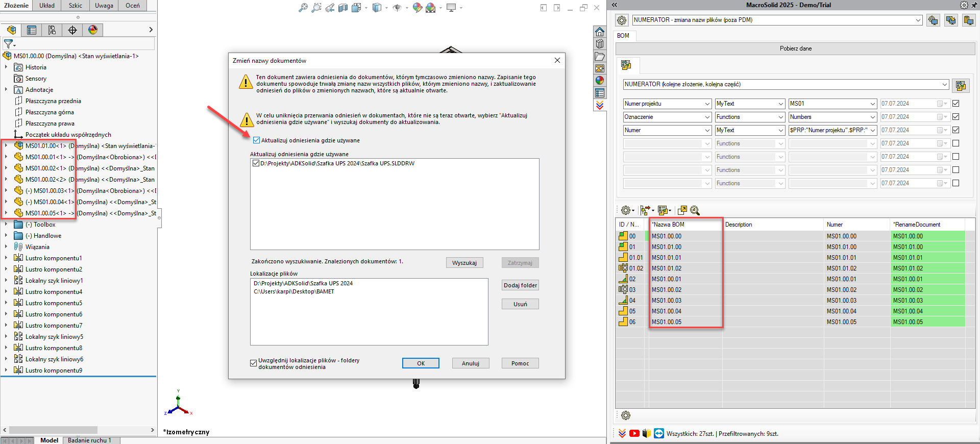Open Design Library icon in task pane
Screen dimensions: 980x444
click(x=600, y=44)
